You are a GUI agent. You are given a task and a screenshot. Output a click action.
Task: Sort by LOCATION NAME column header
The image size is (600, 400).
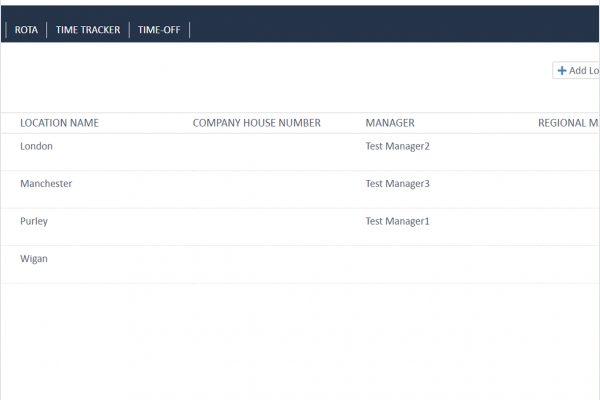pyautogui.click(x=59, y=123)
